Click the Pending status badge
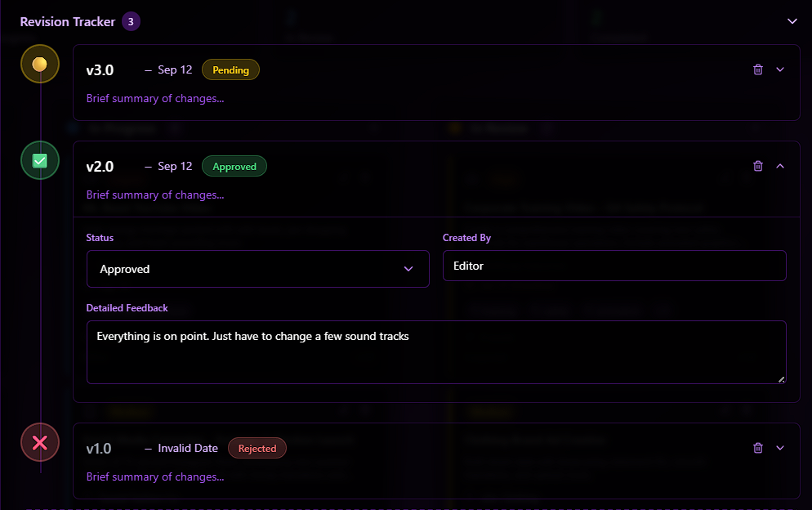 tap(230, 70)
